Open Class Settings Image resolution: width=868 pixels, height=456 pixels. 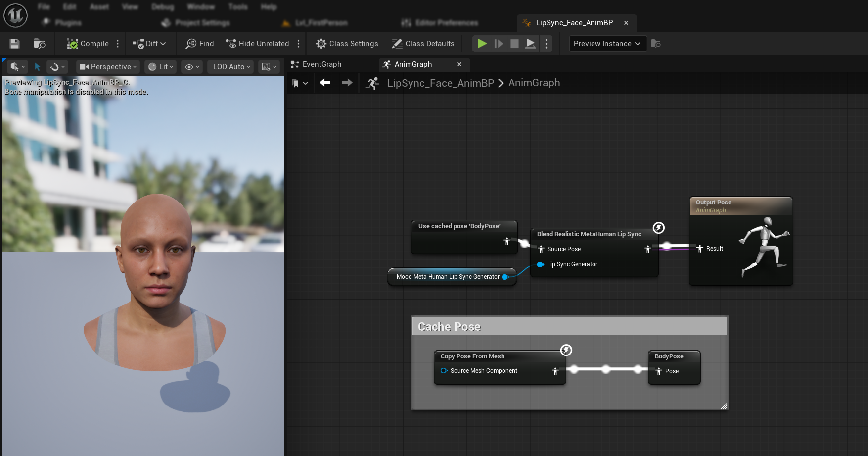(x=347, y=44)
